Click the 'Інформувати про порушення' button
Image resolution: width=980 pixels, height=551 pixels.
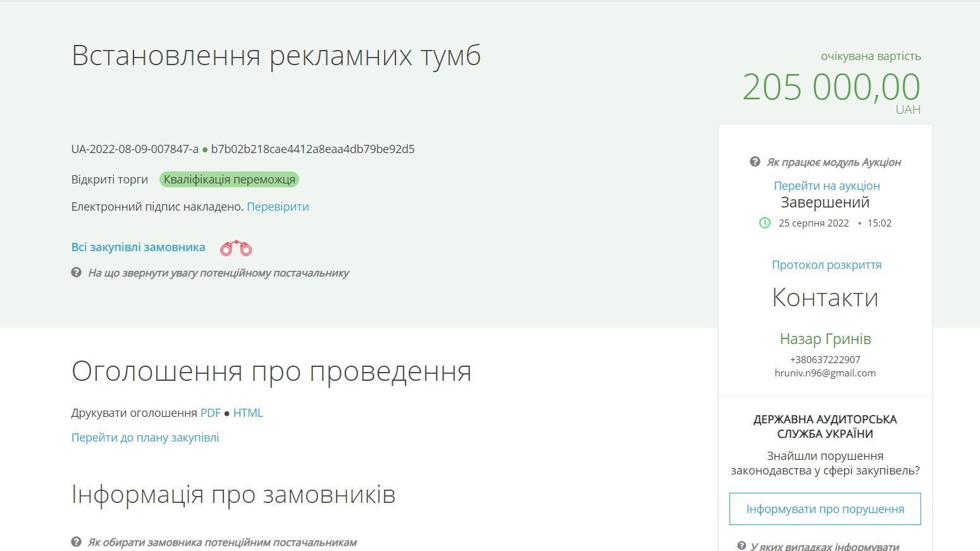[825, 508]
